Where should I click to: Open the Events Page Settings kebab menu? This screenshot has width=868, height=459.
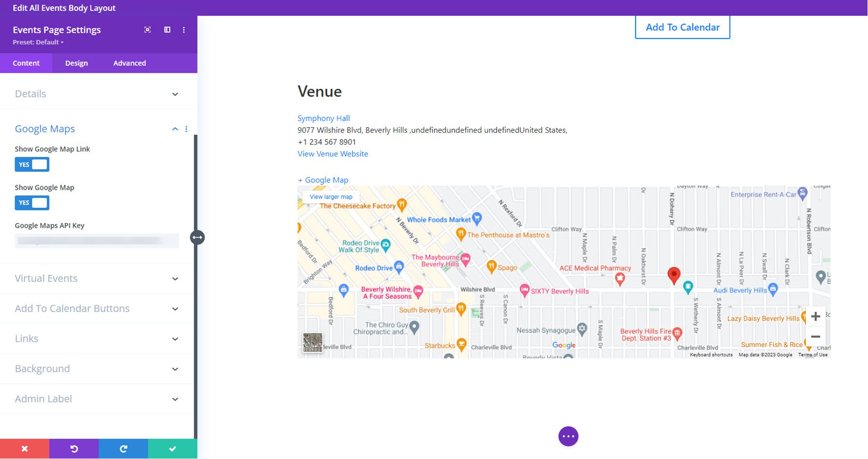coord(184,29)
